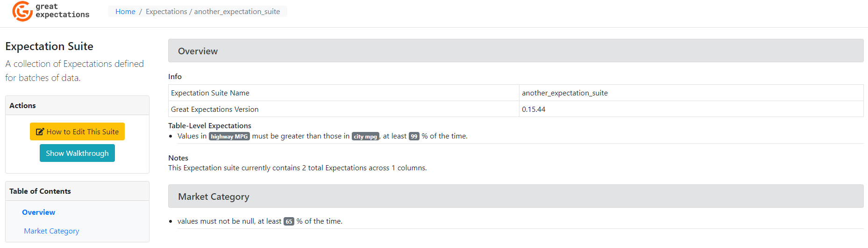Click the great expectations logo text
This screenshot has width=868, height=248.
click(x=62, y=11)
